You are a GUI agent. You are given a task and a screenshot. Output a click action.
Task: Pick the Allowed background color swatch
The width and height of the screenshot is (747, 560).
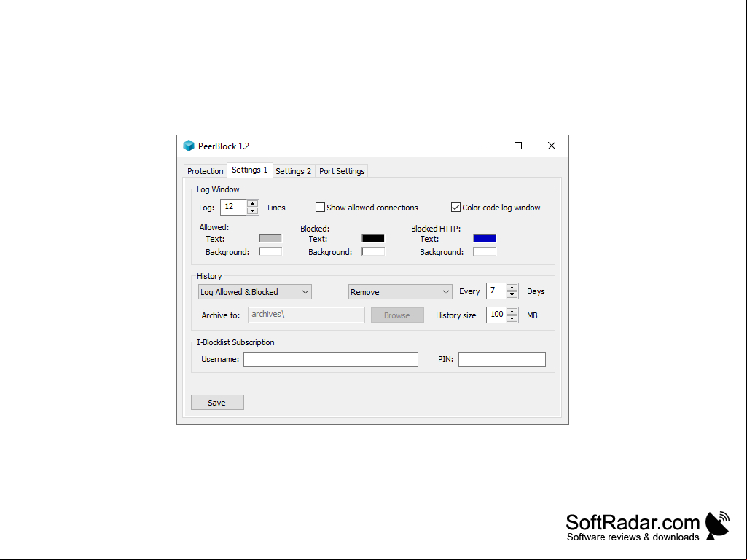[270, 251]
